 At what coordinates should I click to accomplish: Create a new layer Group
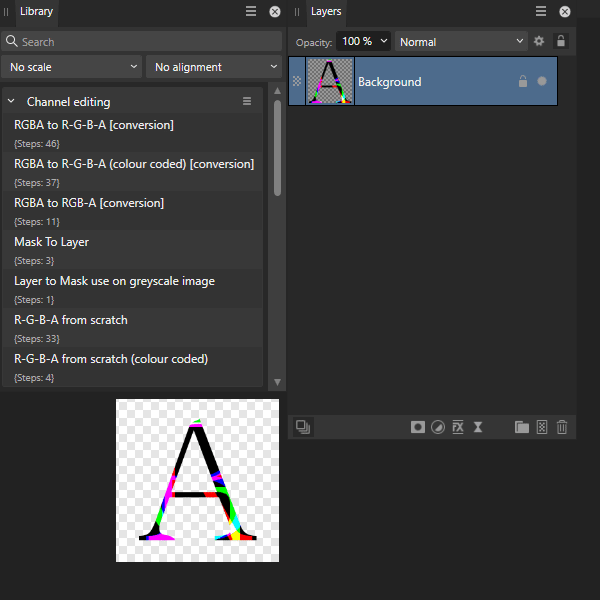pos(522,427)
